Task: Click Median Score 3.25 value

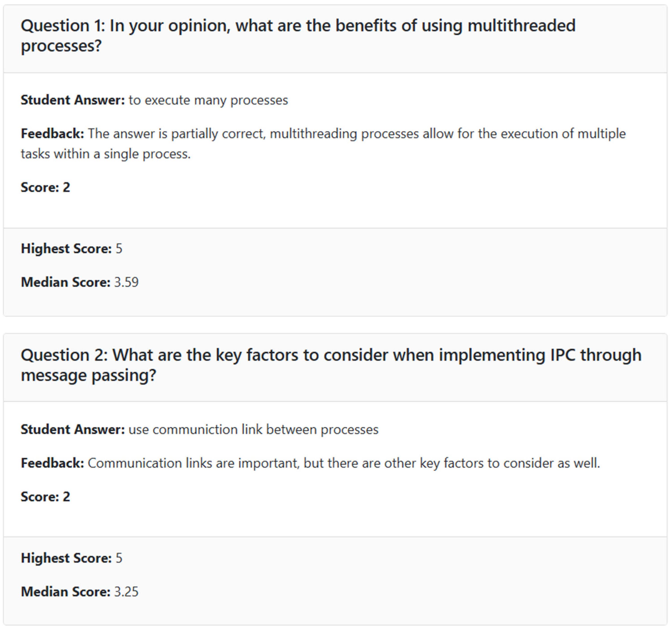Action: pos(126,591)
